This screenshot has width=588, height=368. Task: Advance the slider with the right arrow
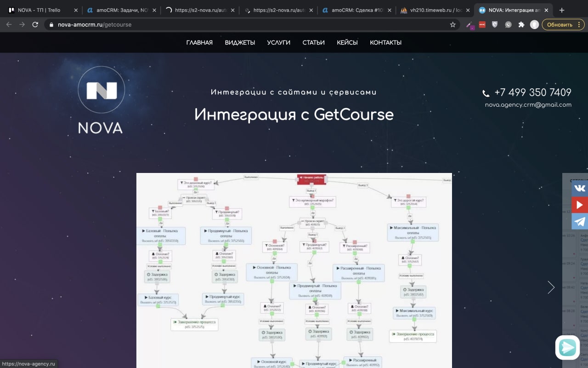[551, 287]
